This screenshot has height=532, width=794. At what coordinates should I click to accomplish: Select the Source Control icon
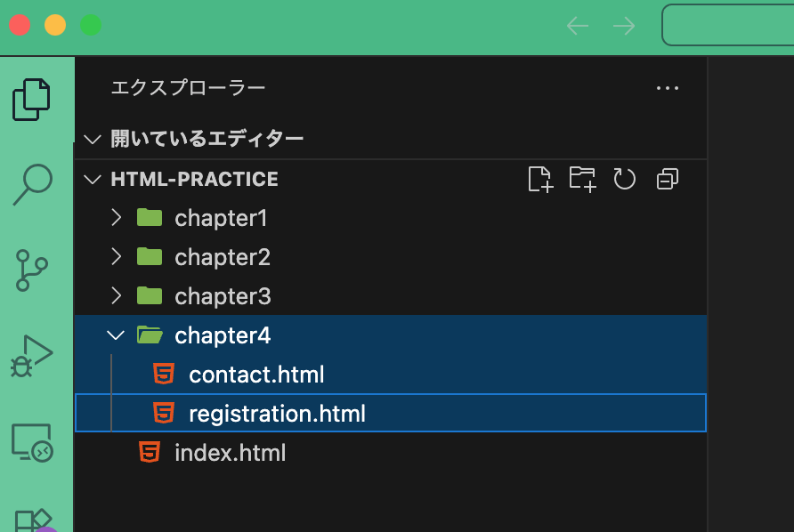(x=31, y=269)
